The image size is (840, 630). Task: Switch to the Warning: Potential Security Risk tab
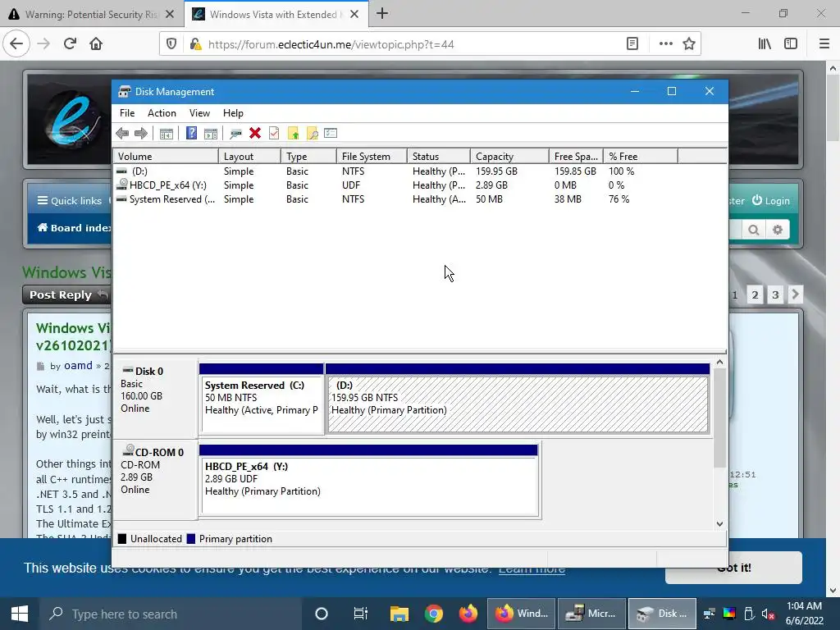pyautogui.click(x=91, y=15)
